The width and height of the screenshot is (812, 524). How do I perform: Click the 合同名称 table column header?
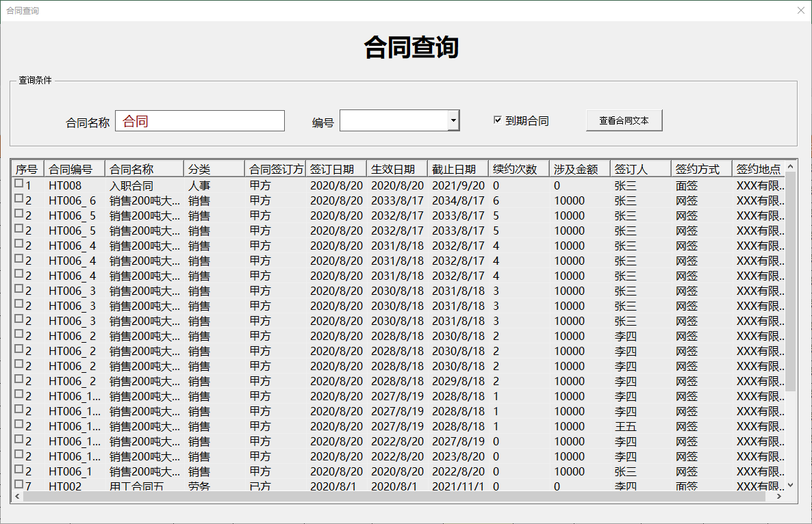[x=144, y=169]
